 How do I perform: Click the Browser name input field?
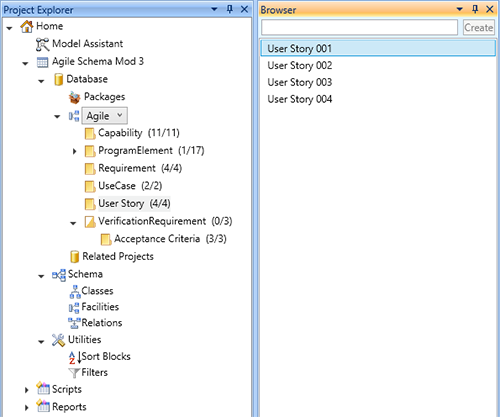pyautogui.click(x=359, y=27)
